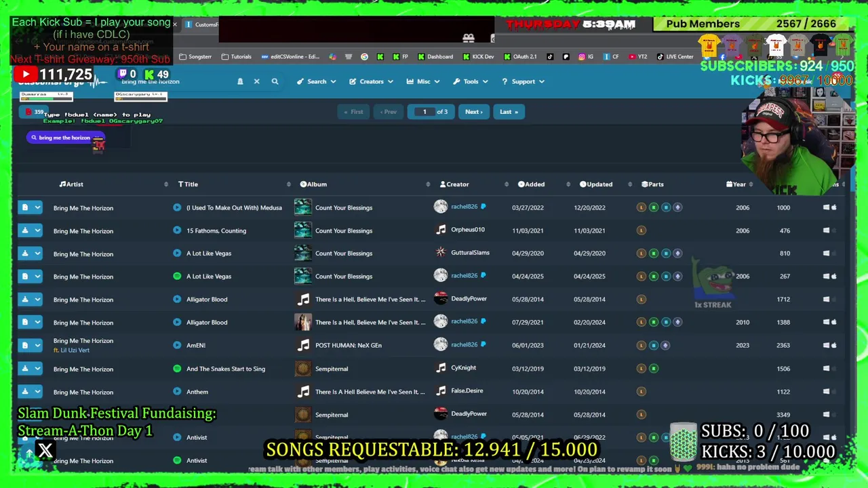
Task: Open Songsterr bookmark in browser bar
Action: click(195, 57)
